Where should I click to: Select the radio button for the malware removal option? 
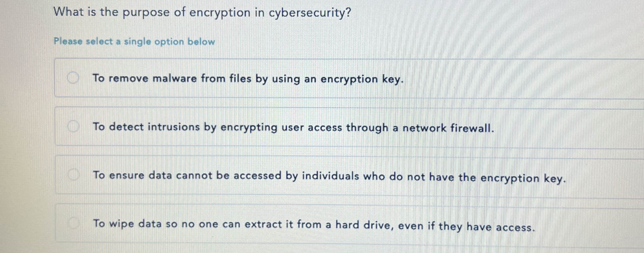73,77
